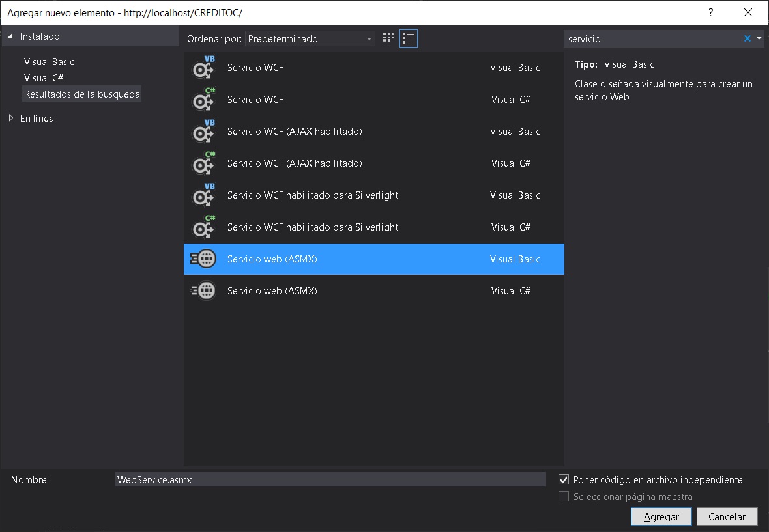
Task: Select Servicio WCF habilitado para Silverlight C# name
Action: click(x=313, y=227)
